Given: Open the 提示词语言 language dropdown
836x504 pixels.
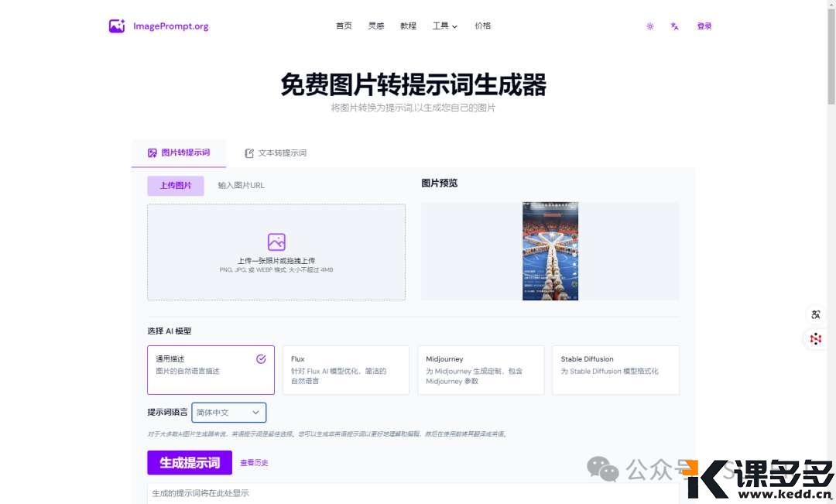Looking at the screenshot, I should tap(229, 412).
